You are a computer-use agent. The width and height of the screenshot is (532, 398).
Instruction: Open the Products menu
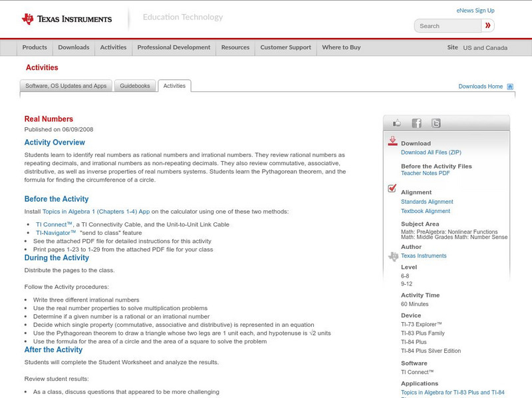point(35,47)
